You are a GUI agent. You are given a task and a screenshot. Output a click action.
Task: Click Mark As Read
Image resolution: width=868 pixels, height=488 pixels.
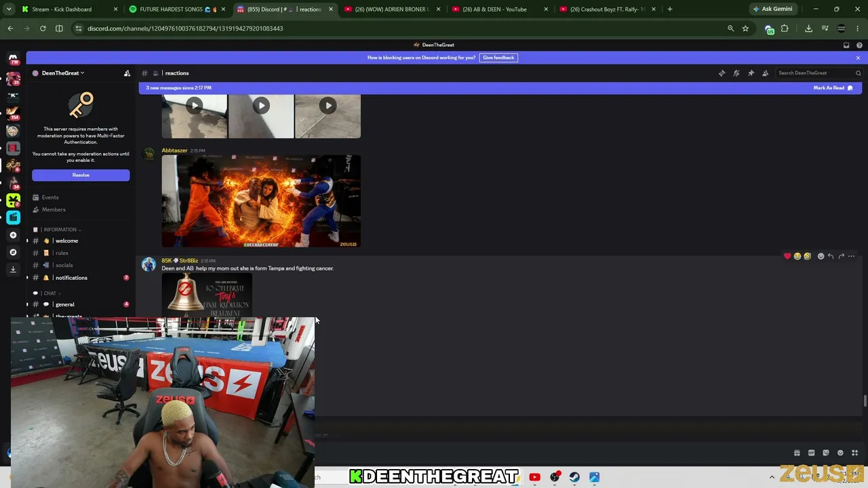833,88
